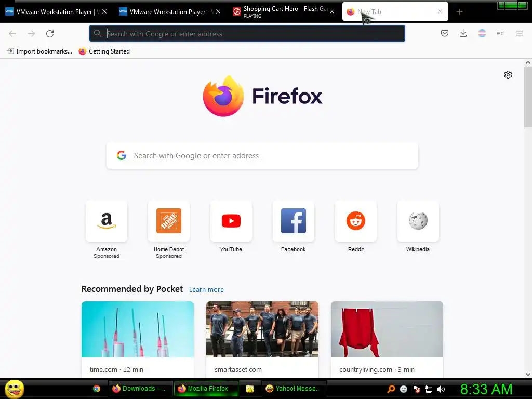Select the New Tab tab
The height and width of the screenshot is (399, 532).
pyautogui.click(x=395, y=12)
